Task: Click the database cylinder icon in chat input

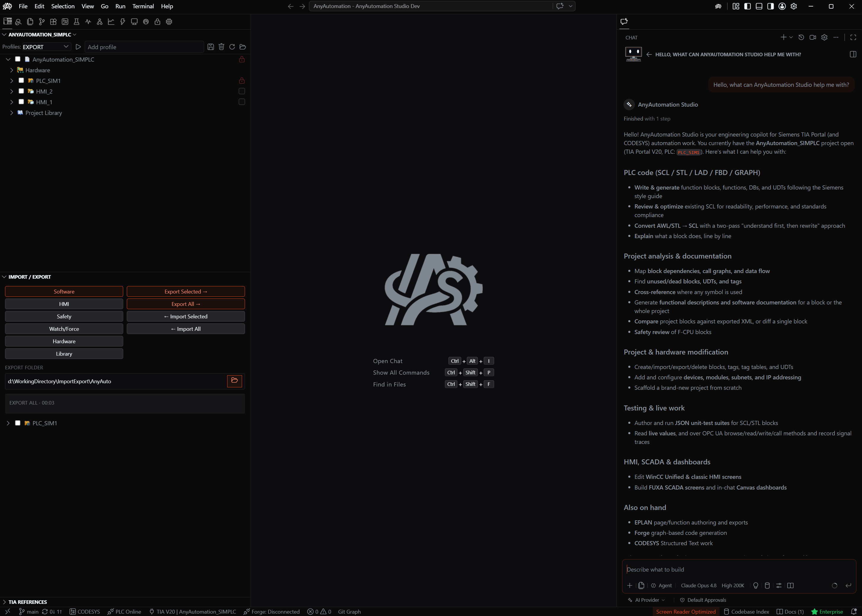Action: (x=767, y=585)
